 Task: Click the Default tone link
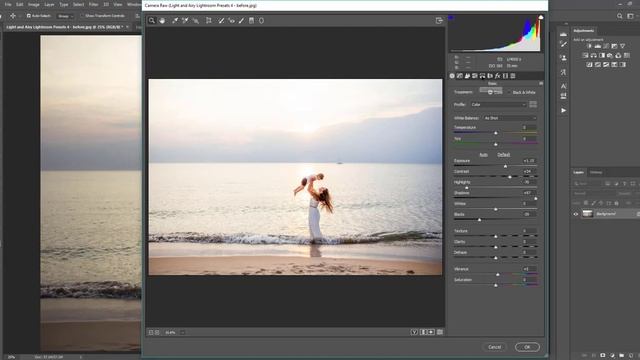point(503,155)
